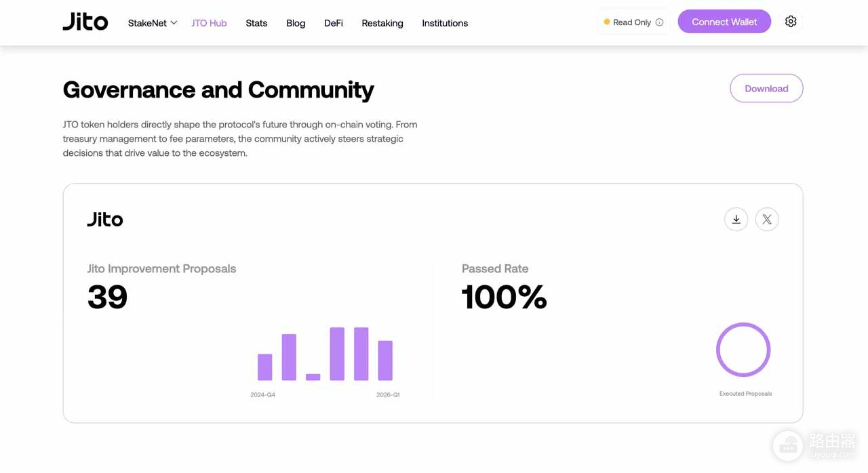Click the 2026-Q1 axis label

click(388, 394)
